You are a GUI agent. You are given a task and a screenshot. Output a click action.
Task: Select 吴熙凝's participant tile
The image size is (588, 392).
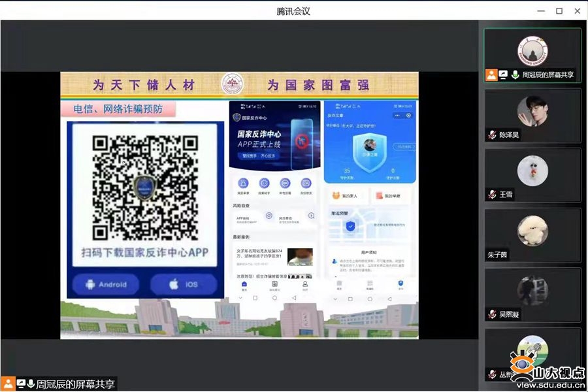[x=532, y=294]
